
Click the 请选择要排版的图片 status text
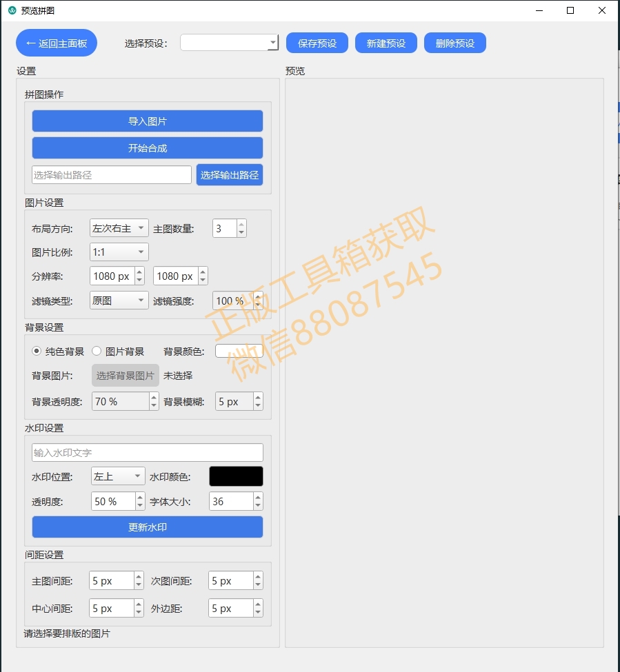pyautogui.click(x=67, y=633)
